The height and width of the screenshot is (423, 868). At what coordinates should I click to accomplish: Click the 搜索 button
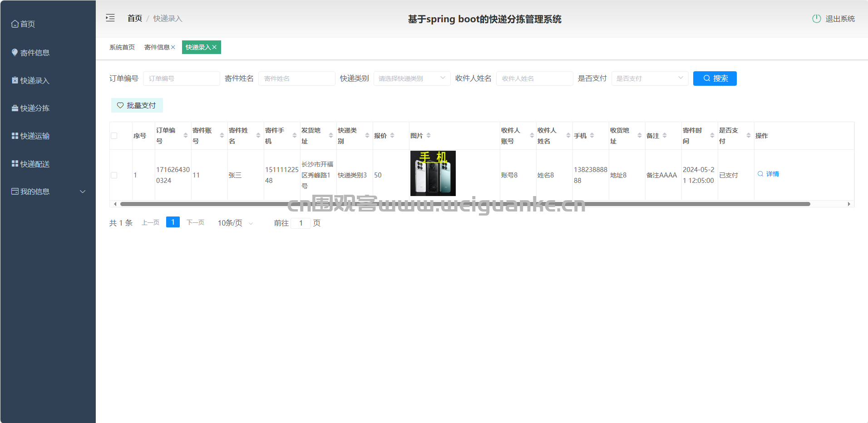(x=715, y=79)
